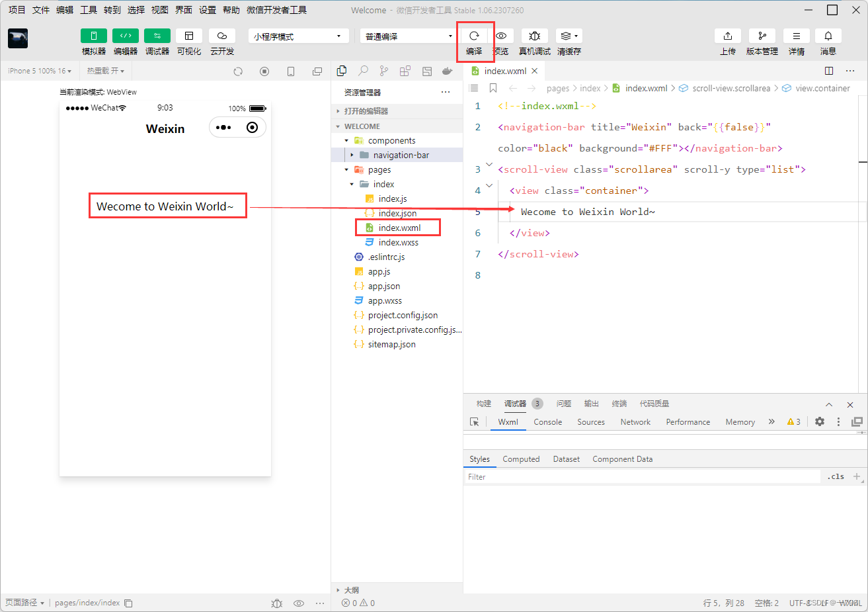Open the messages (消息) bell

click(828, 36)
